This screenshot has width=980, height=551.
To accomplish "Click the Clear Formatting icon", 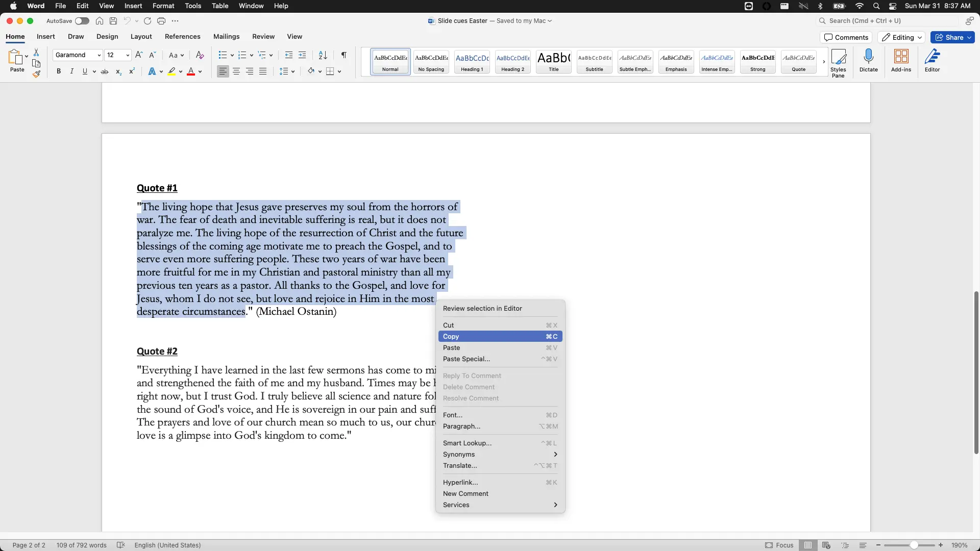I will point(200,55).
